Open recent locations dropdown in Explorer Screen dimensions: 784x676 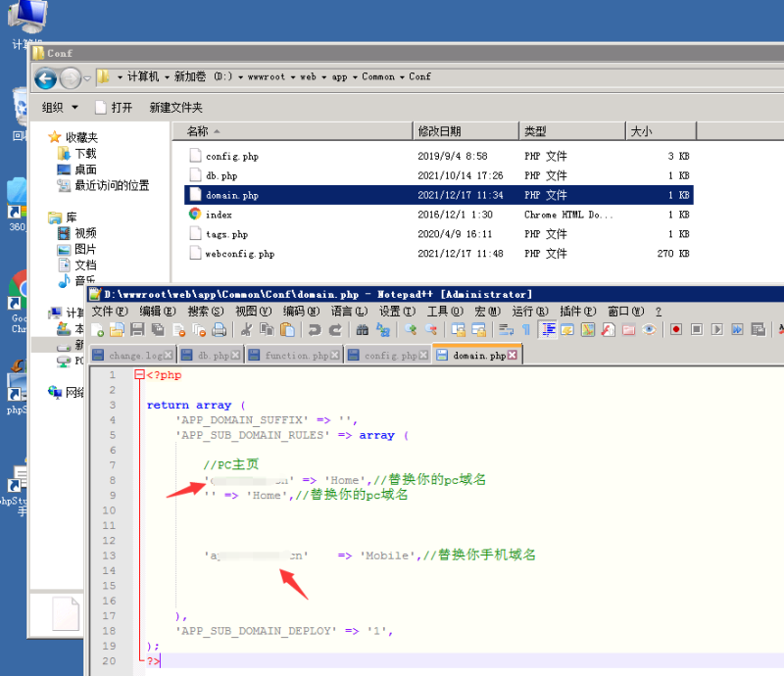[87, 78]
